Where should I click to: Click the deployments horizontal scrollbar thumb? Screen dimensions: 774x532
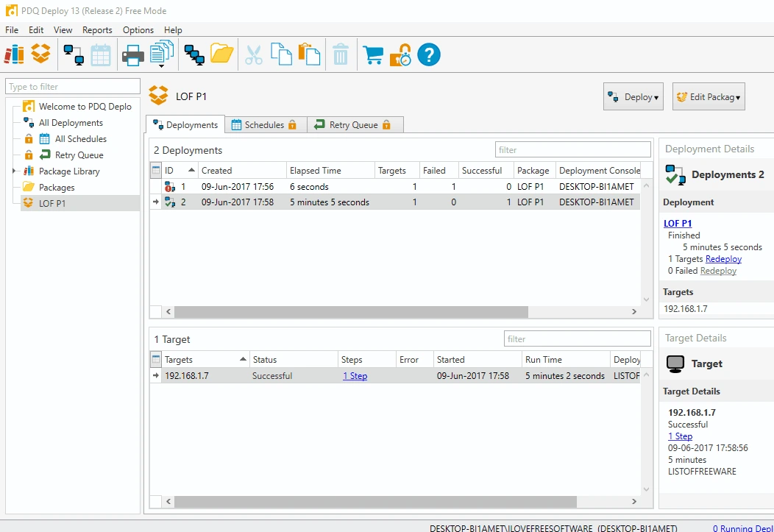click(351, 311)
